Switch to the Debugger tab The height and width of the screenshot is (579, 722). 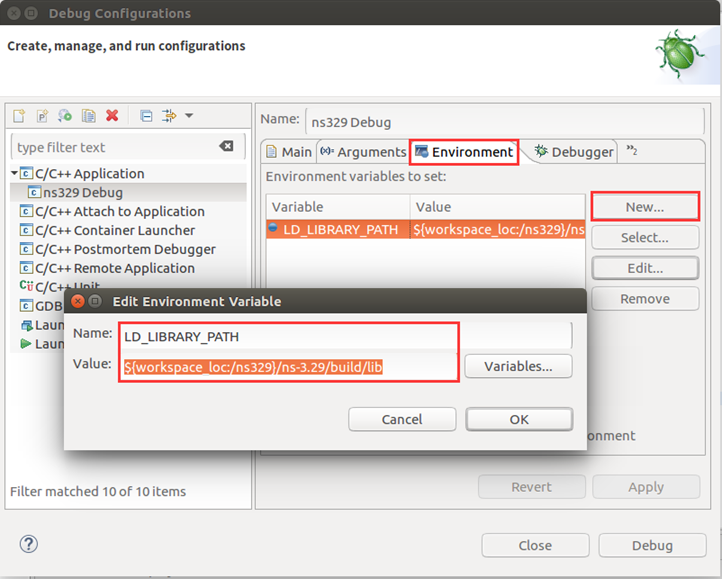point(574,152)
